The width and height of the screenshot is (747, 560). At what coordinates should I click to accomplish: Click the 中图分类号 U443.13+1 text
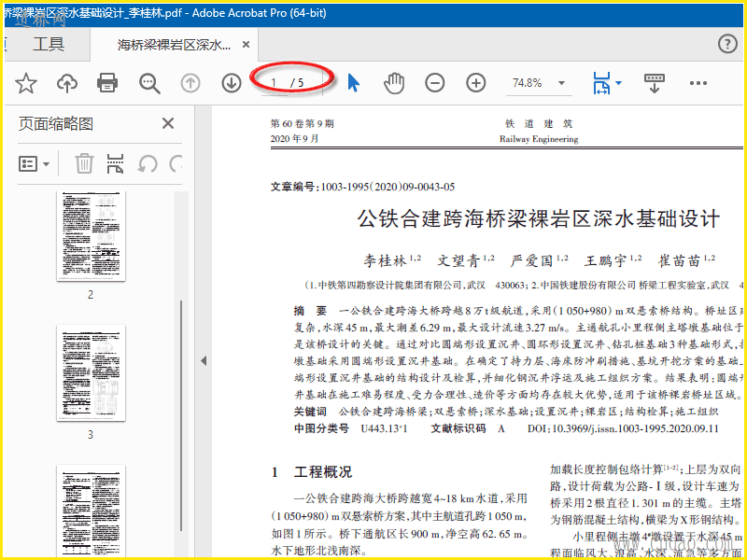tap(351, 428)
